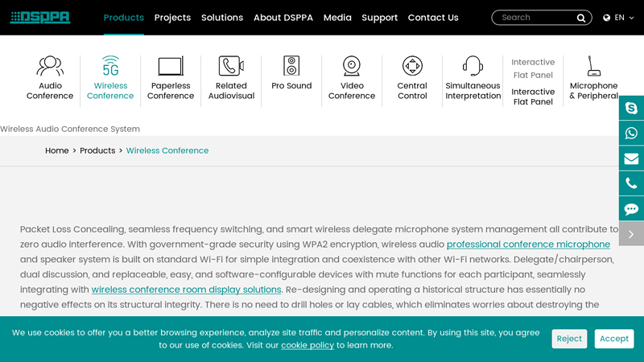Open the Media menu
The height and width of the screenshot is (362, 644).
pos(337,18)
